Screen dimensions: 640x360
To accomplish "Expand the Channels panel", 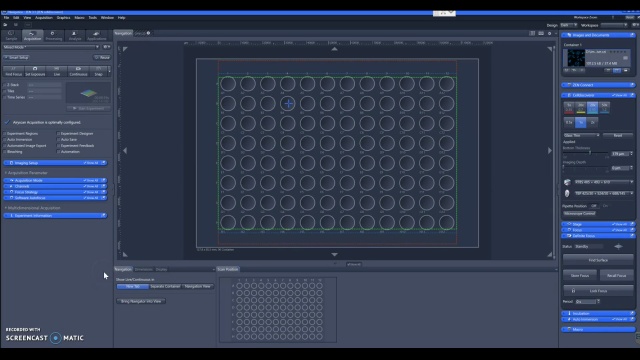I will [55, 186].
